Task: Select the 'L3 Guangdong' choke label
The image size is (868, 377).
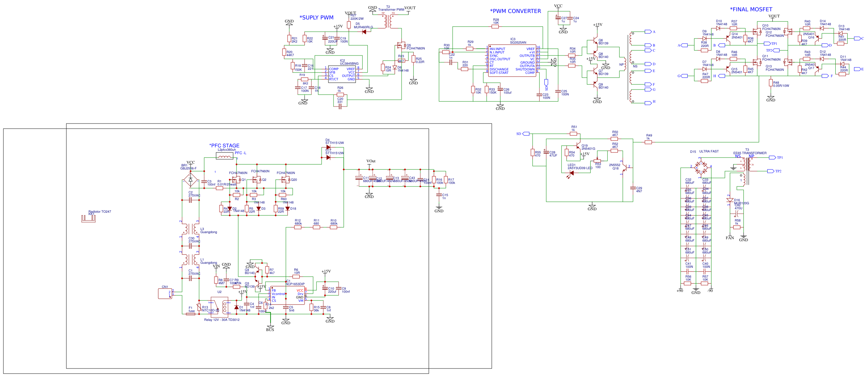Action: tap(208, 231)
